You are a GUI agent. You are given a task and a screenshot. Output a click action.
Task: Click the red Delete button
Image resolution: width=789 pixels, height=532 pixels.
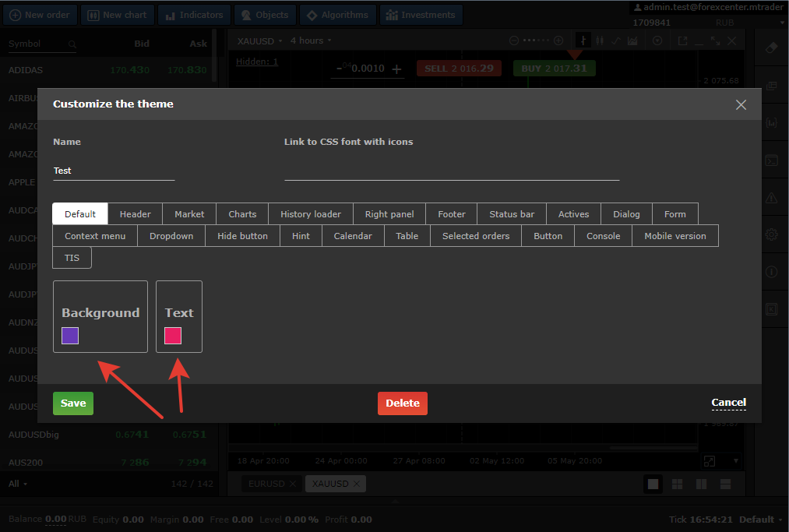[403, 403]
